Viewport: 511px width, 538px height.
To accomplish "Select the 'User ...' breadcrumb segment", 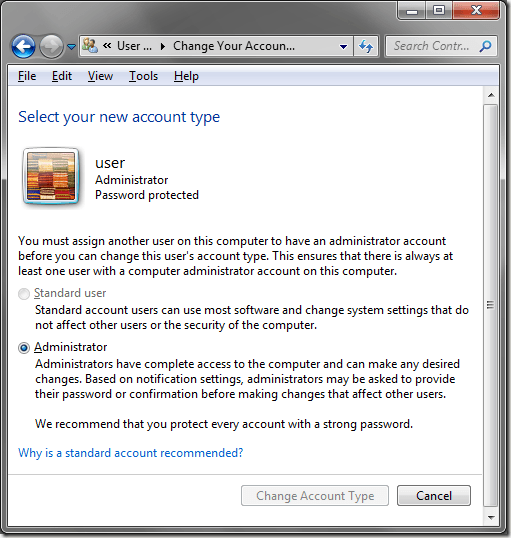I will [134, 46].
